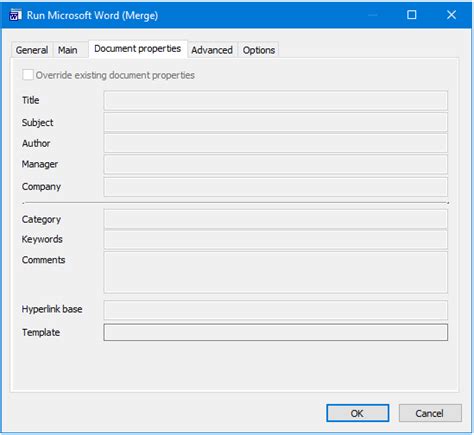Select the Manager input box
Image resolution: width=474 pixels, height=435 pixels.
pos(275,164)
